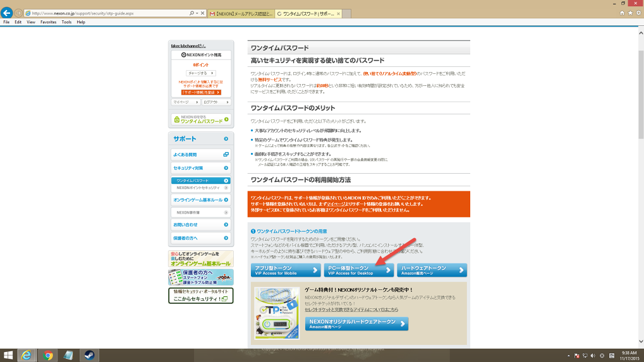Open the Favorites menu

[x=48, y=22]
